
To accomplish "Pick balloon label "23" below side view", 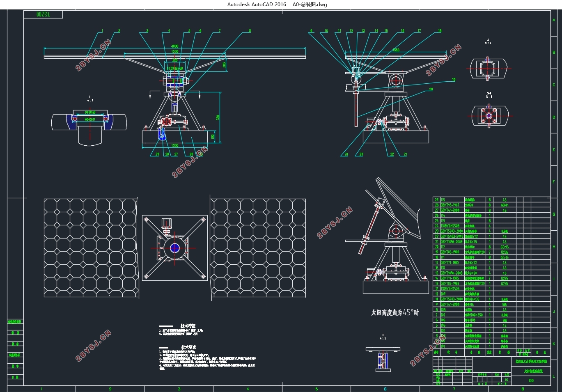I will 361,154.
